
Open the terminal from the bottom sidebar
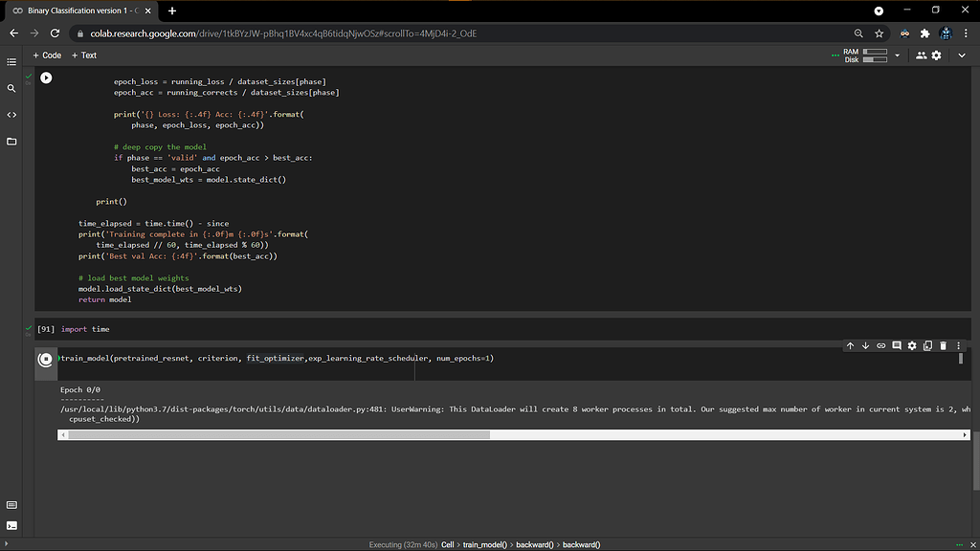coord(11,525)
